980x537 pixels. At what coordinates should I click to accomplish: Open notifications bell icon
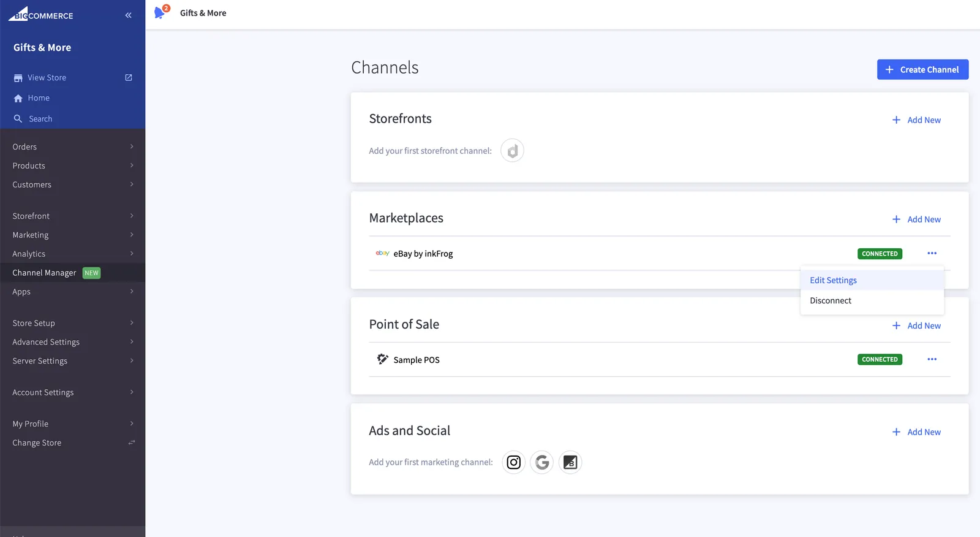(x=160, y=12)
